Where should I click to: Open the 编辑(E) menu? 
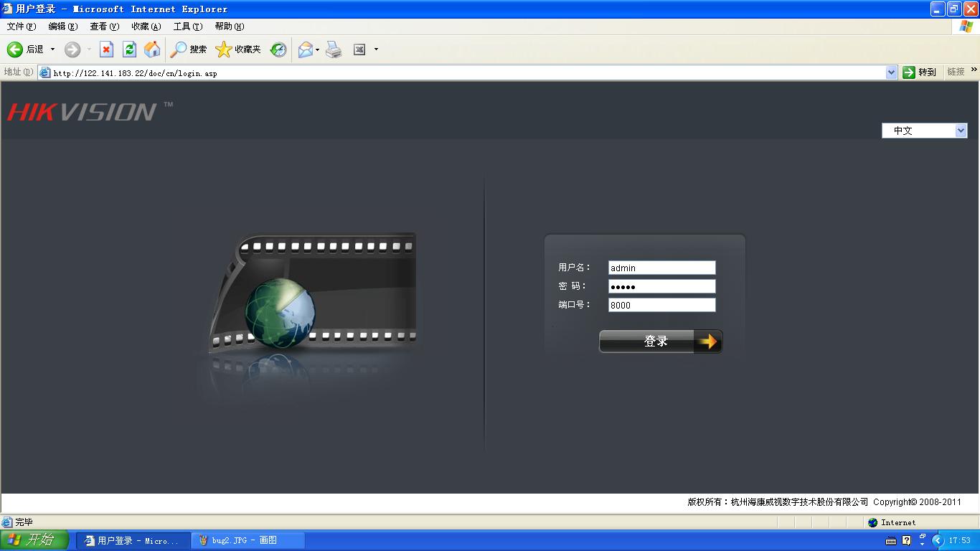point(63,27)
